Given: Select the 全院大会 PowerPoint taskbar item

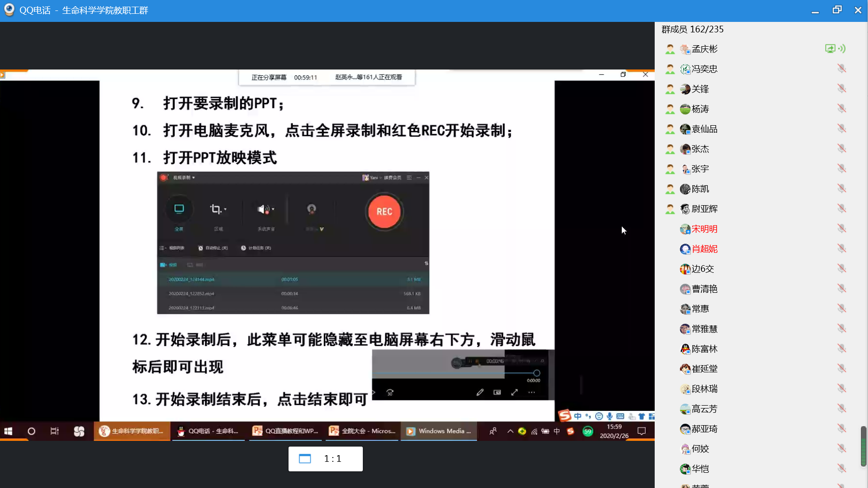Looking at the screenshot, I should click(x=362, y=431).
